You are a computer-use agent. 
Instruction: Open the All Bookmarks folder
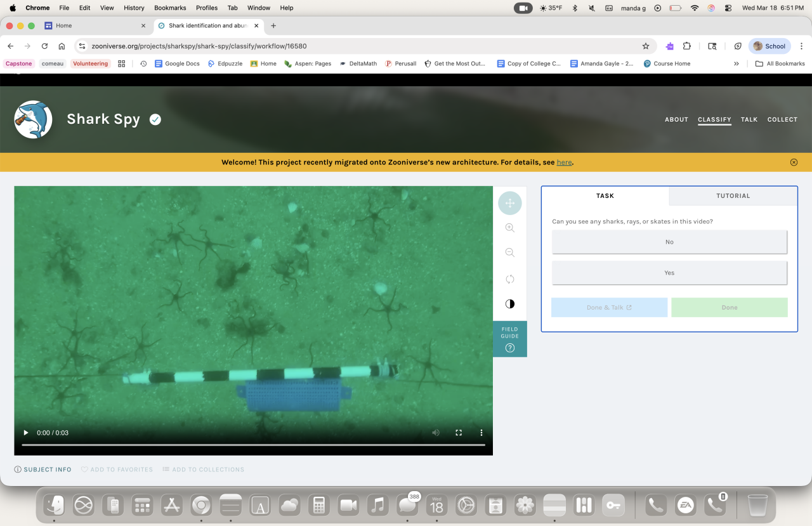[780, 63]
